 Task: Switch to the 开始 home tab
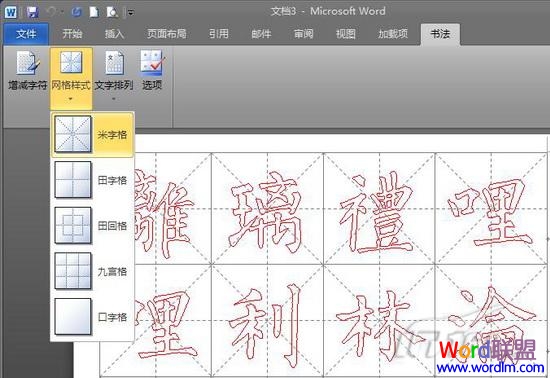click(x=72, y=34)
